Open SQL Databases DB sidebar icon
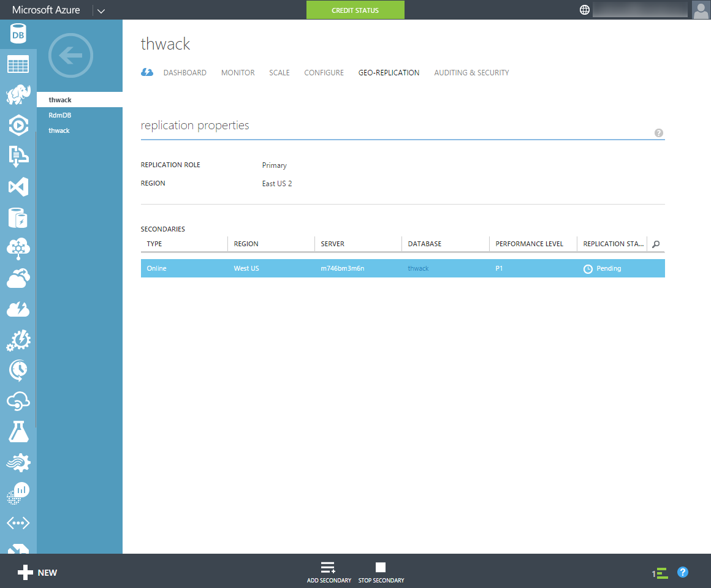The height and width of the screenshot is (588, 711). 18,34
